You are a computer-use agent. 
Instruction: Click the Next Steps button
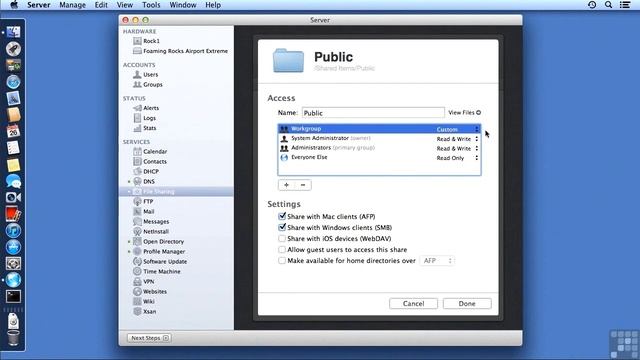149,338
